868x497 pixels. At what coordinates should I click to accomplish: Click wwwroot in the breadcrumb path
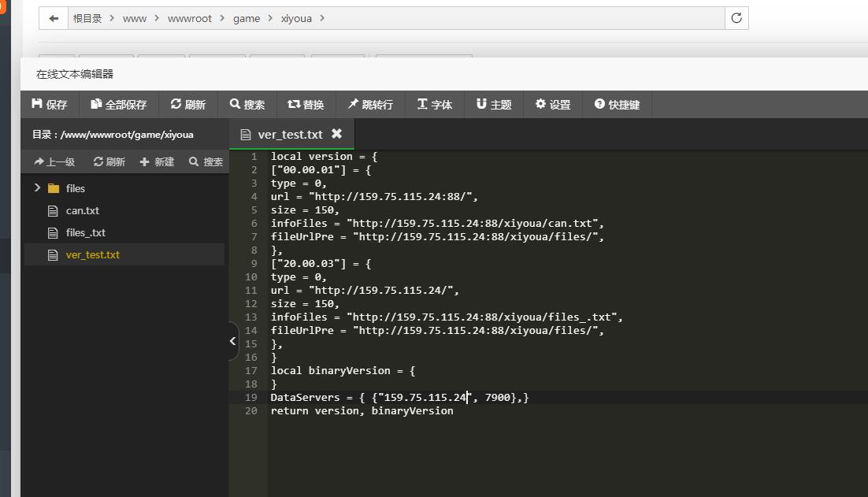pos(189,18)
